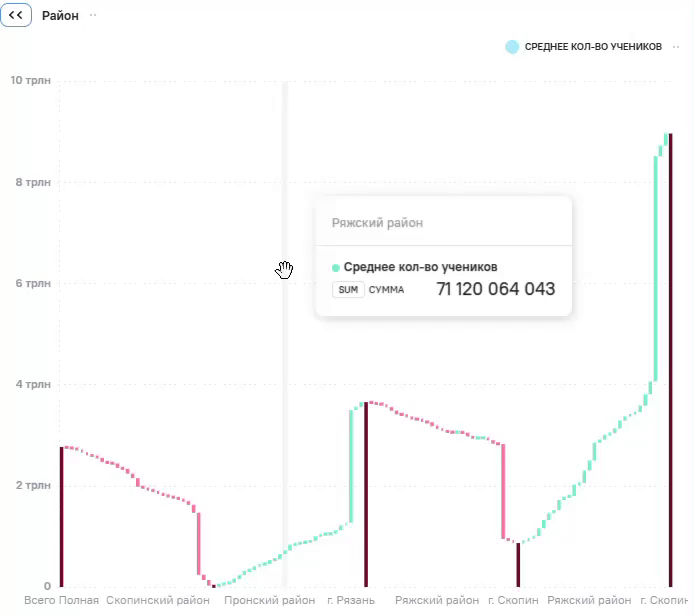The width and height of the screenshot is (694, 616).
Task: Click the Скопинский район axis label
Action: [158, 601]
